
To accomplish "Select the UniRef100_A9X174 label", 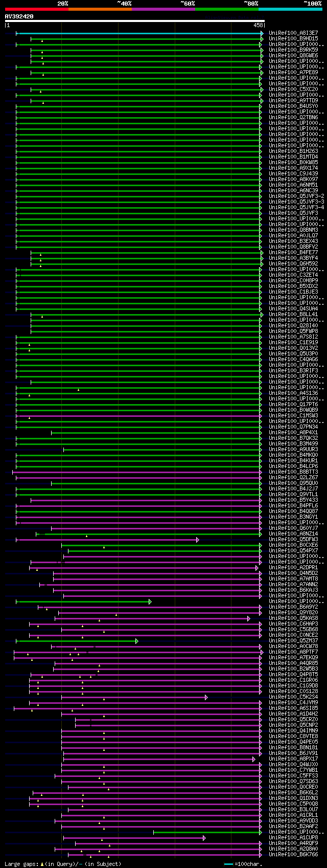I will point(293,168).
